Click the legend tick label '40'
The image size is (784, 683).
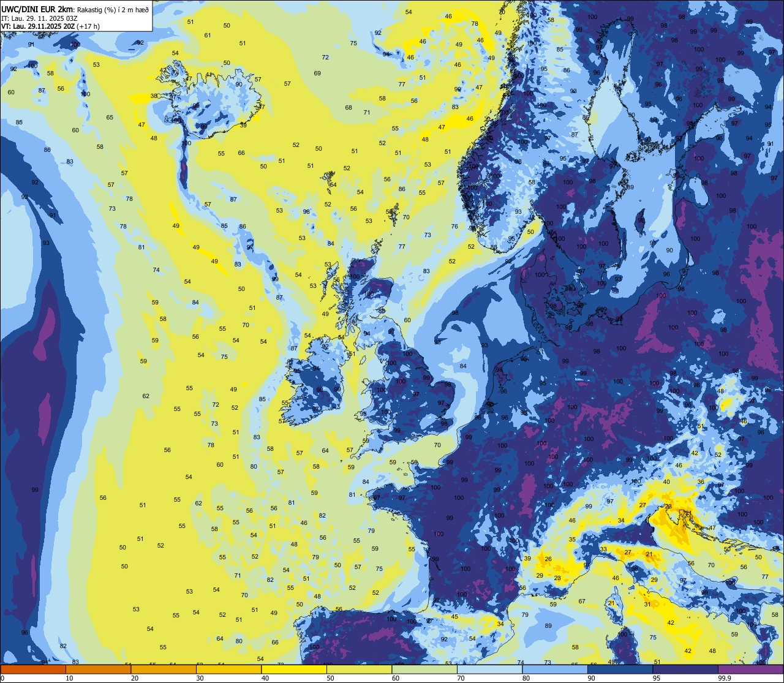click(x=265, y=678)
